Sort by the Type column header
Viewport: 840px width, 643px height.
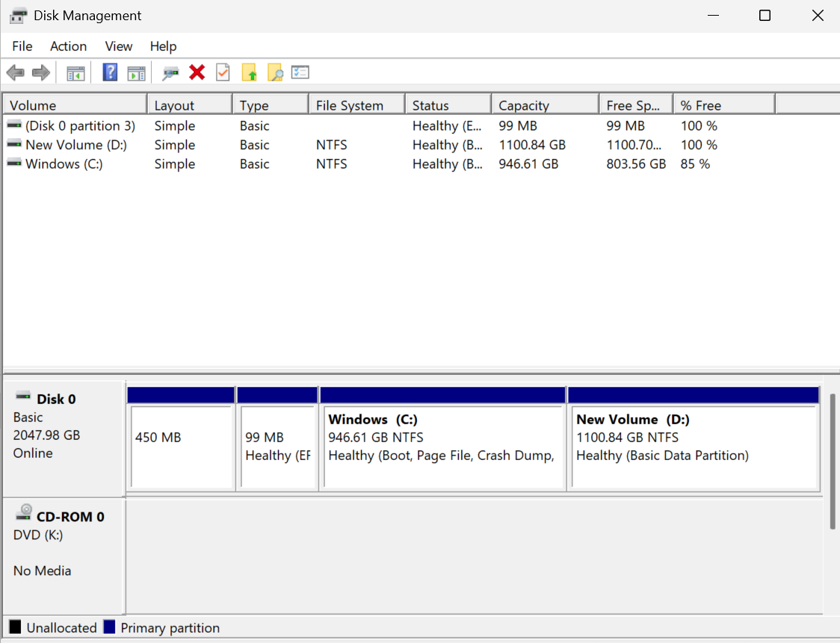click(271, 105)
